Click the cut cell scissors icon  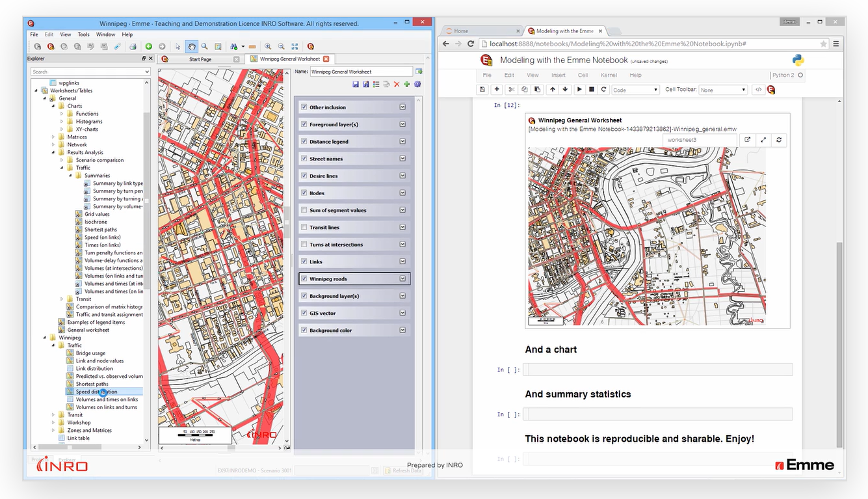pos(512,90)
